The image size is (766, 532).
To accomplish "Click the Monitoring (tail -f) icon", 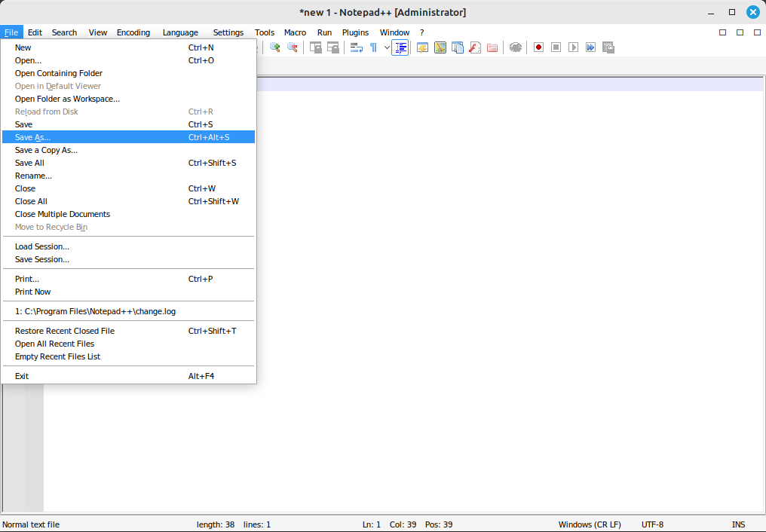I will click(516, 47).
